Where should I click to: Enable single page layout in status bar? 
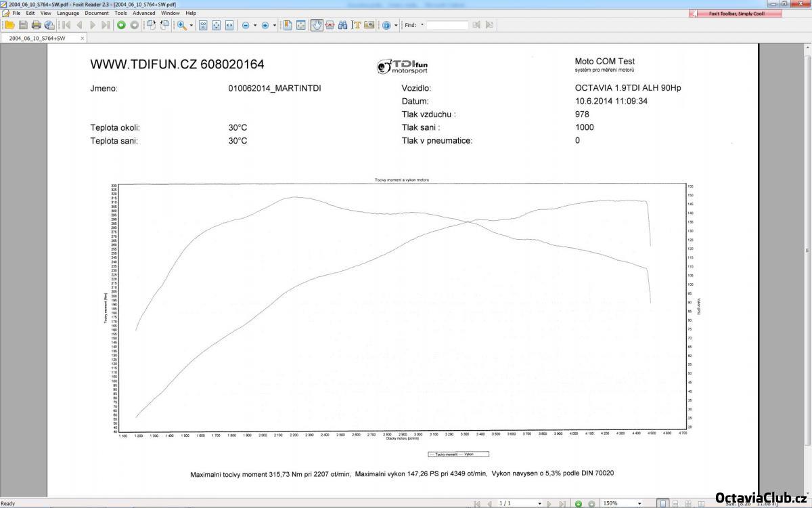pyautogui.click(x=664, y=503)
